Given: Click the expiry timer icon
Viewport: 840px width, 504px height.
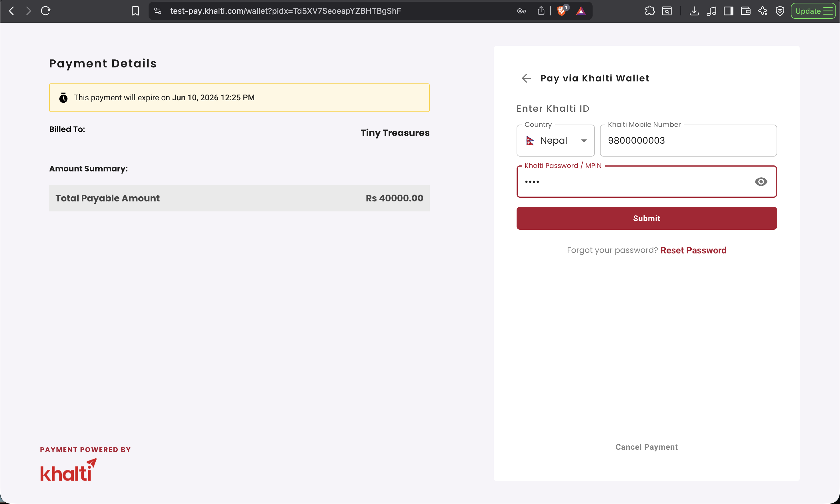Looking at the screenshot, I should [x=63, y=98].
